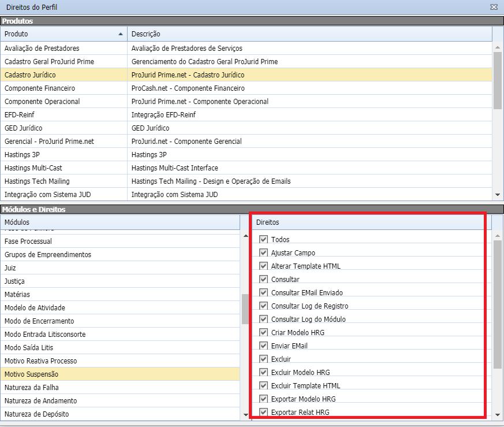Select GED Jurídico in Produto column
This screenshot has height=427, width=504.
coord(64,128)
